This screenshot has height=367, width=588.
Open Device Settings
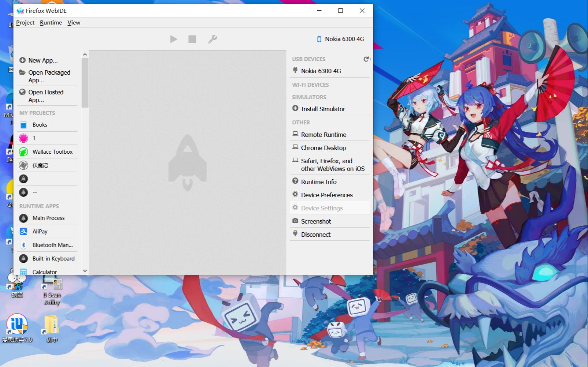tap(330, 208)
